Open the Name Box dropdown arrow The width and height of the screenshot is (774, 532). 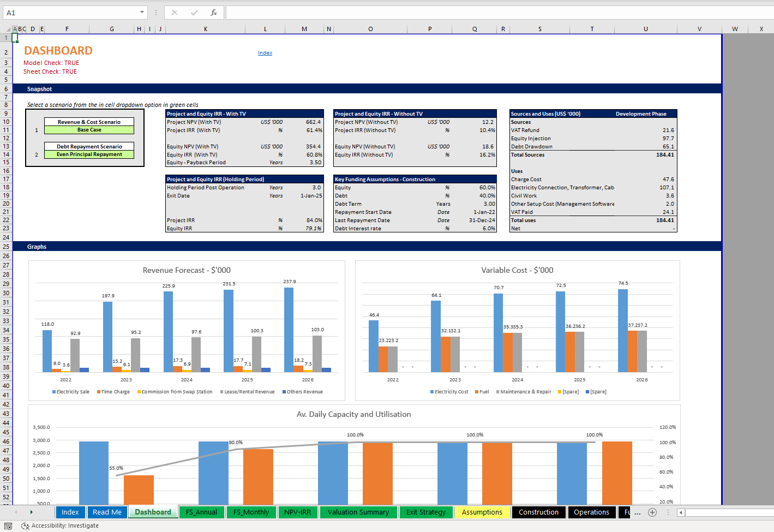[142, 13]
